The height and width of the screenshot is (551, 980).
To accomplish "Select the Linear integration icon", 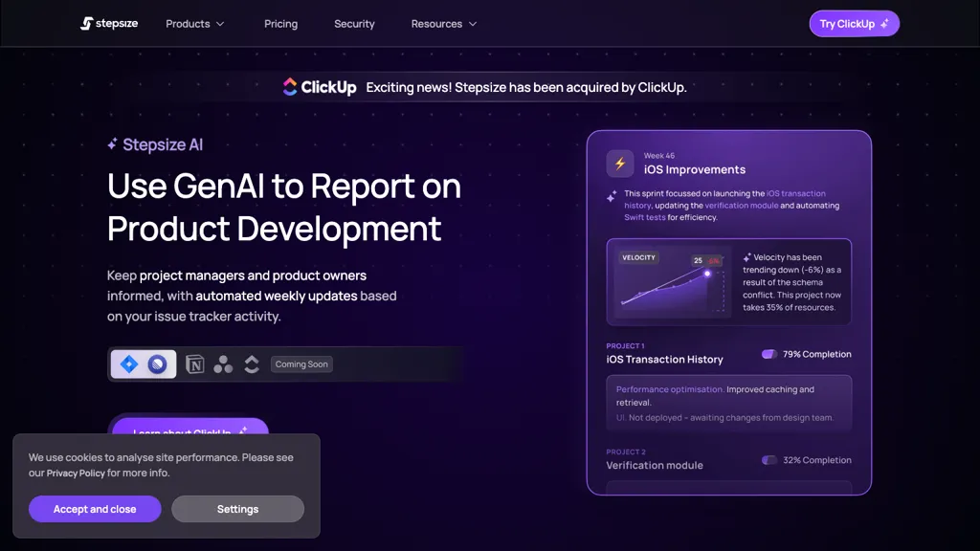I will [158, 364].
